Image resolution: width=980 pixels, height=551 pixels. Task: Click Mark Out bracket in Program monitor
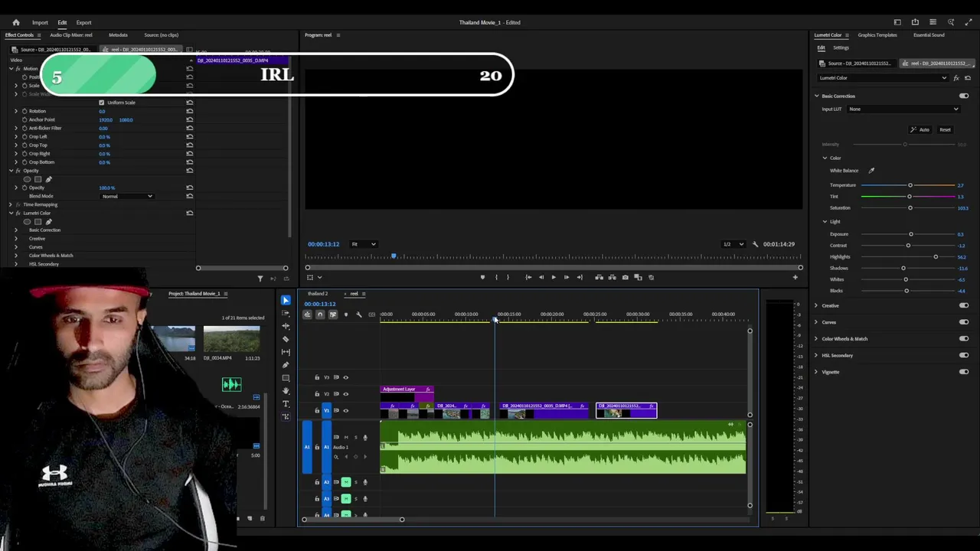coord(508,277)
